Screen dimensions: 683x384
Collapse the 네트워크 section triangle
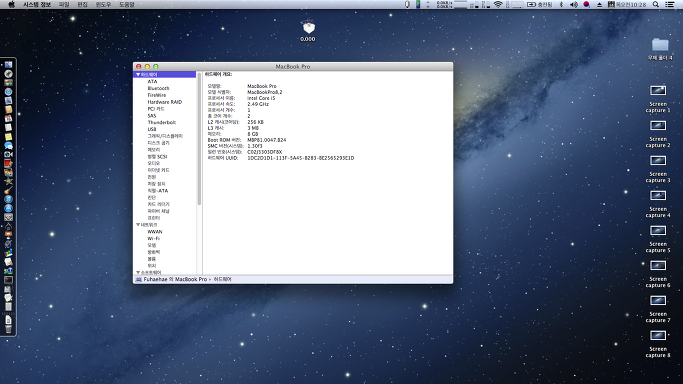[x=138, y=225]
